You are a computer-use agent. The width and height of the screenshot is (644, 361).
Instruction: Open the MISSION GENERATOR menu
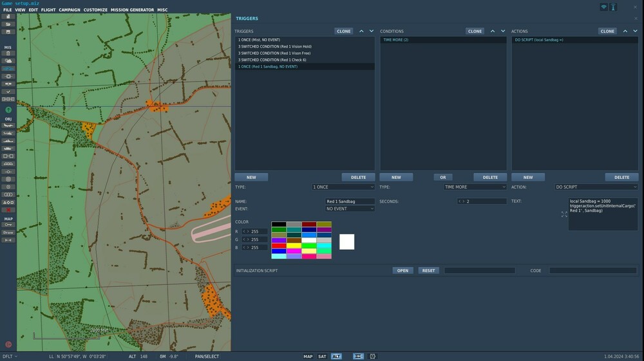[x=132, y=10]
